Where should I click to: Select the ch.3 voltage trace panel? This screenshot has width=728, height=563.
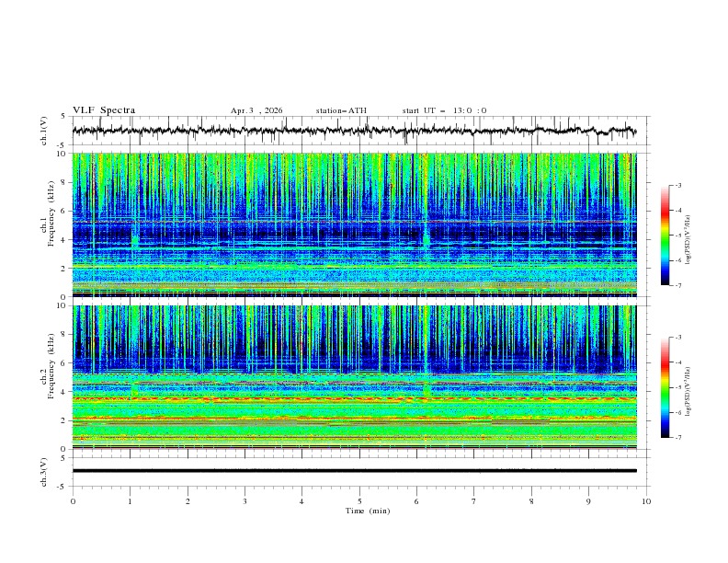point(358,470)
